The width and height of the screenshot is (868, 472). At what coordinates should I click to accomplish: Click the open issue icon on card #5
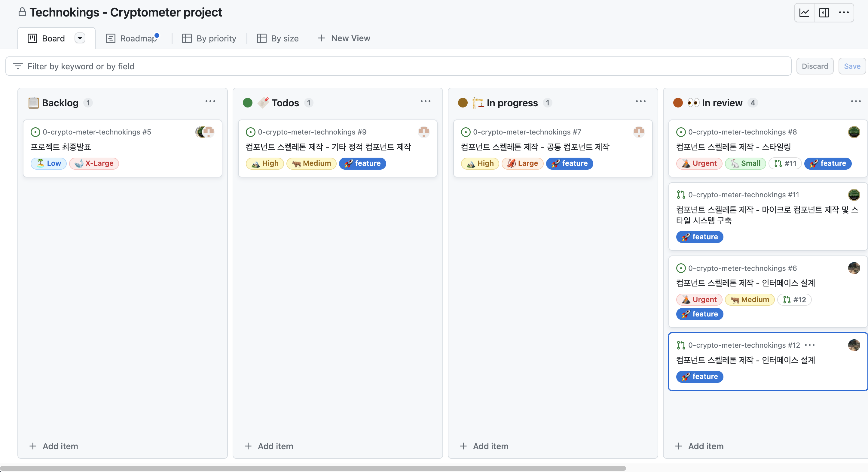(x=35, y=132)
